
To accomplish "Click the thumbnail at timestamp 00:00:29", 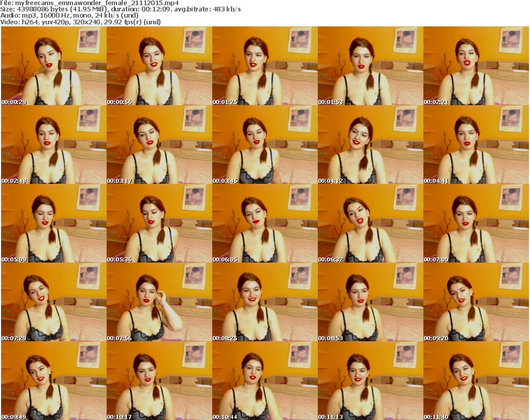I will (x=54, y=66).
